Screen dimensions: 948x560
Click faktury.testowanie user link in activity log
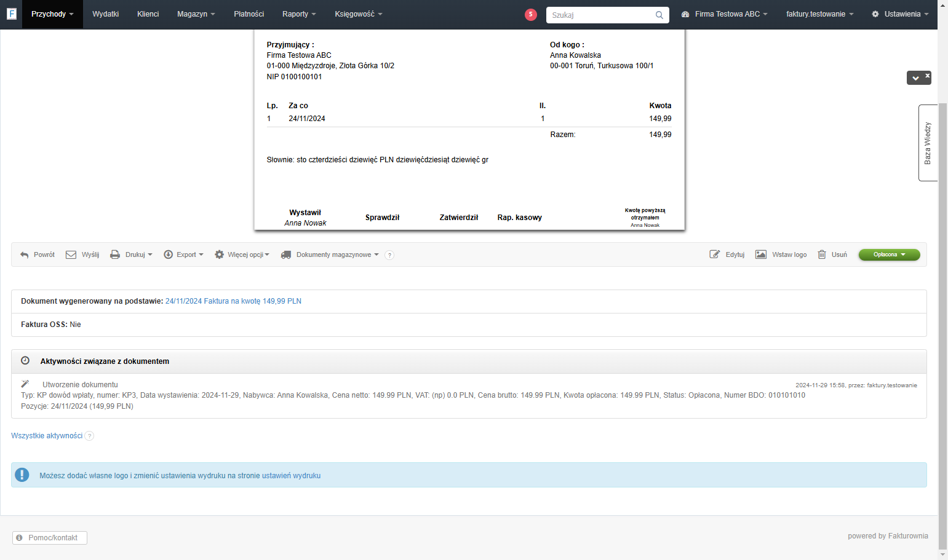pyautogui.click(x=892, y=385)
